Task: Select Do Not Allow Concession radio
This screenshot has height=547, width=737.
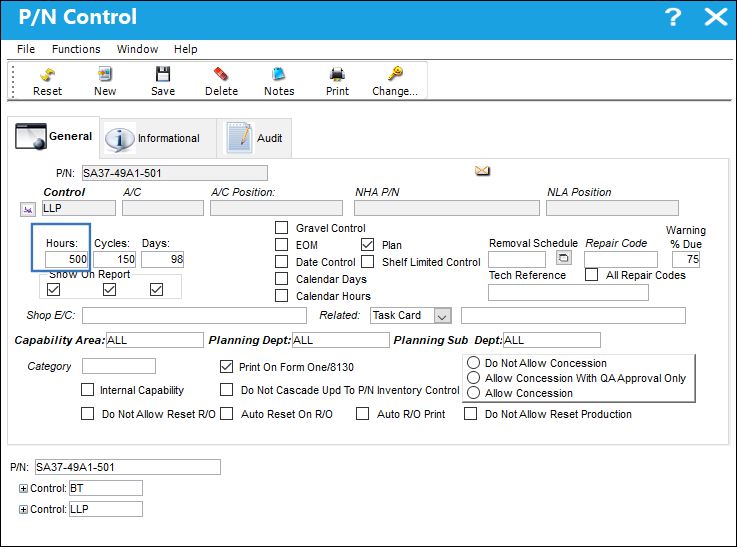Action: coord(473,363)
